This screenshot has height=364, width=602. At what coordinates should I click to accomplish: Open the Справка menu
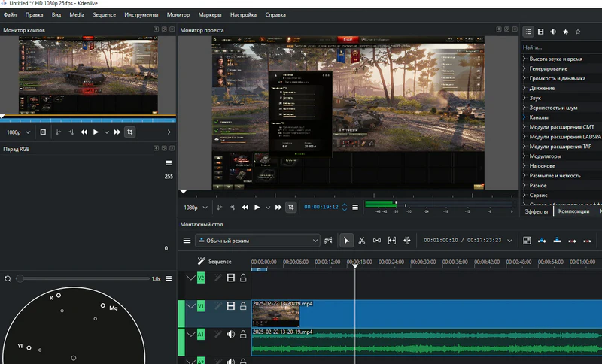click(275, 14)
